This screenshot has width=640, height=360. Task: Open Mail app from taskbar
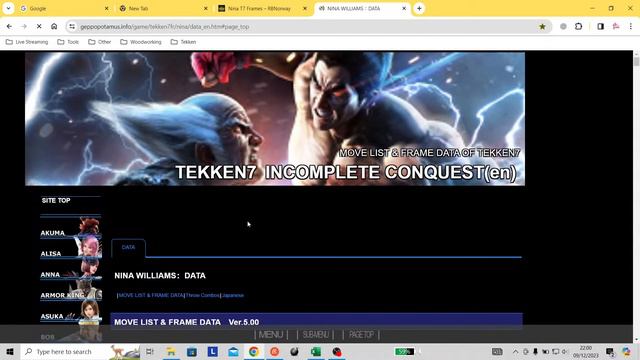[233, 351]
